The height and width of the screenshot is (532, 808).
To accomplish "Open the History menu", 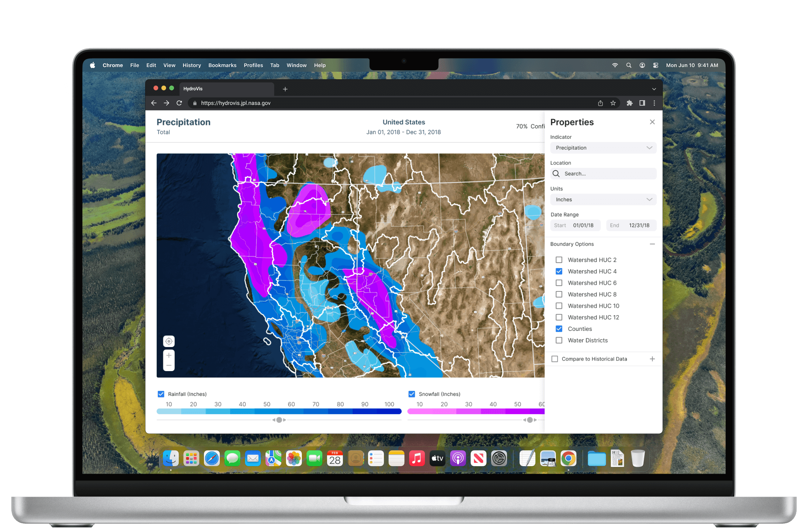I will click(x=192, y=65).
